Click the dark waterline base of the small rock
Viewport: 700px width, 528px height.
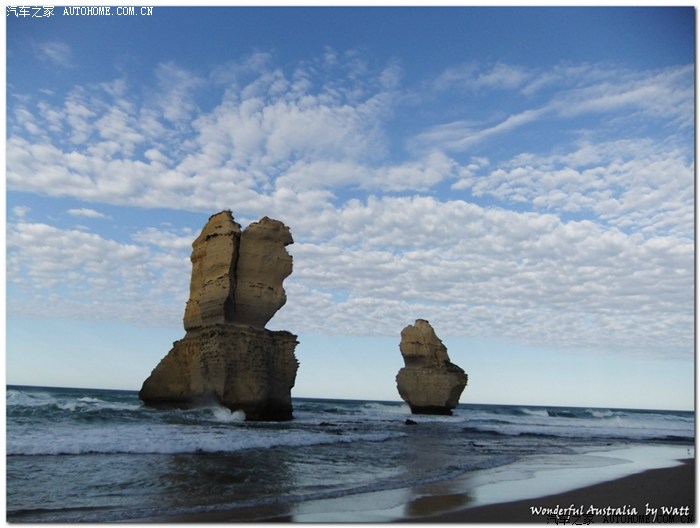coord(431,408)
